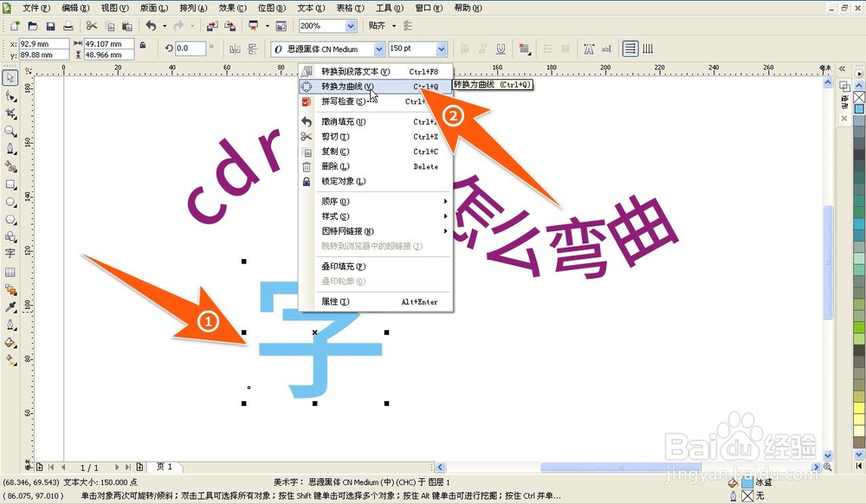
Task: Select the Zoom tool
Action: click(x=10, y=132)
